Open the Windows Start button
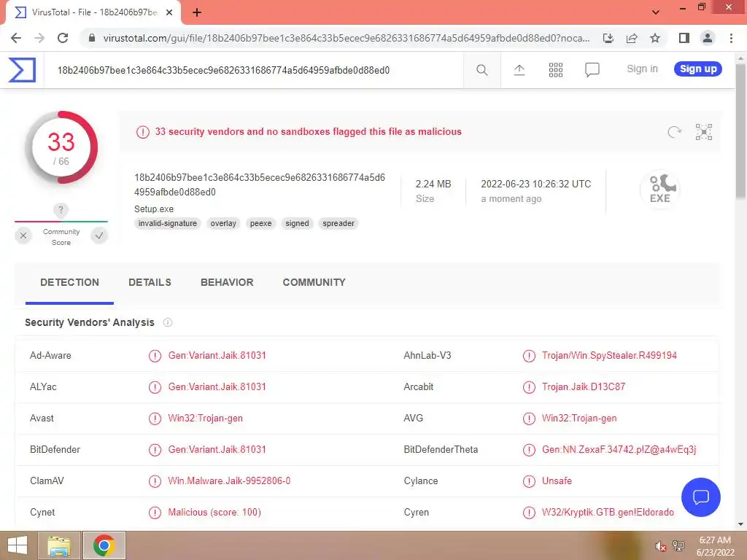Image resolution: width=747 pixels, height=560 pixels. coord(18,545)
